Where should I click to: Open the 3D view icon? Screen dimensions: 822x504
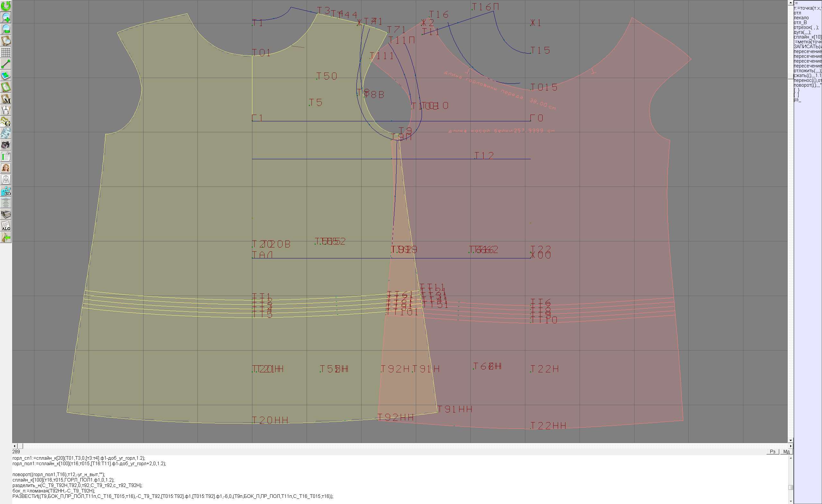click(x=6, y=191)
